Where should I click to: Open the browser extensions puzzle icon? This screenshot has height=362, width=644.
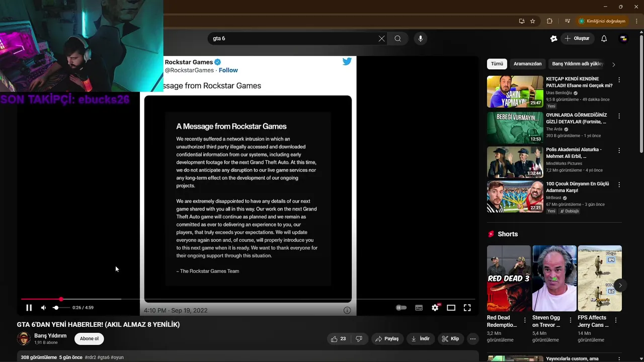549,21
